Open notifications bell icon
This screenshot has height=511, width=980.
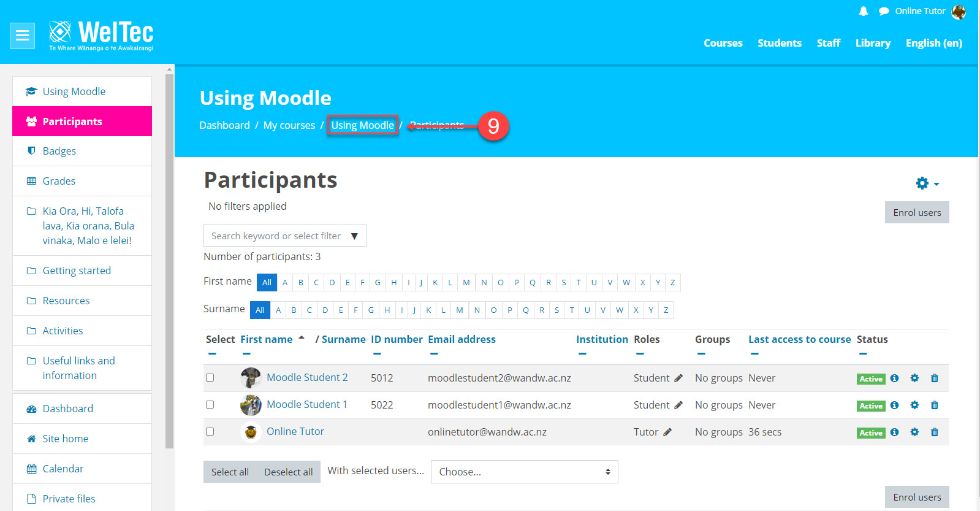tap(864, 11)
